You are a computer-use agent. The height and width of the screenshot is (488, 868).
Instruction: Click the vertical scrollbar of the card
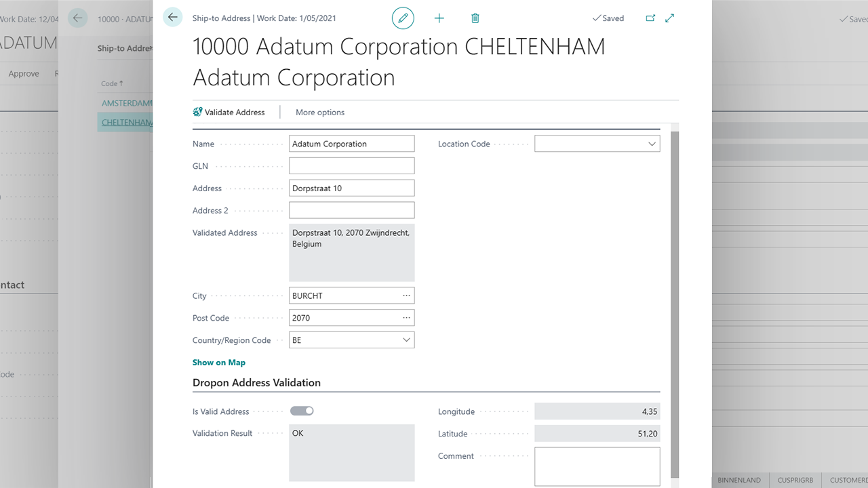(674, 305)
